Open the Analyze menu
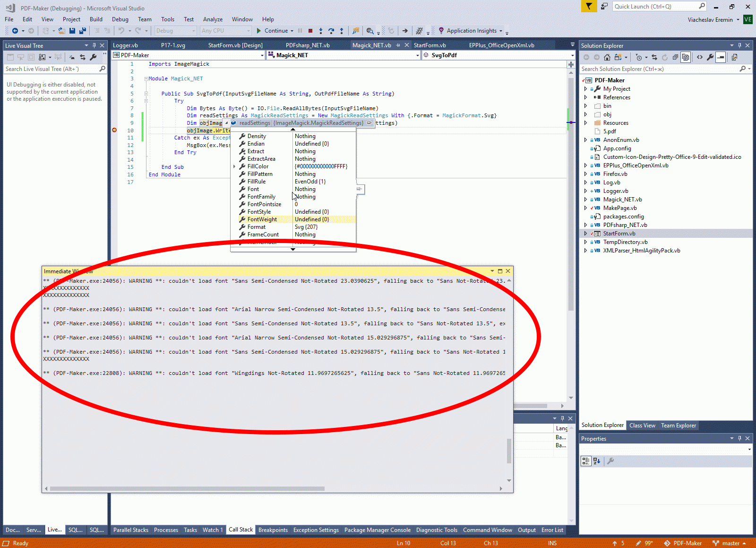Viewport: 756px width, 548px height. coord(213,19)
